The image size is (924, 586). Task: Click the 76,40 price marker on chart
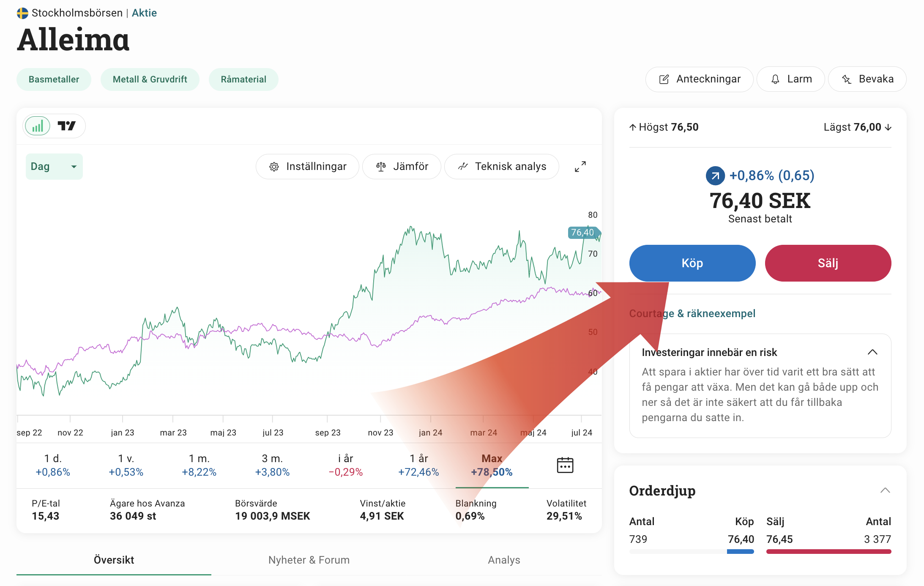(583, 233)
